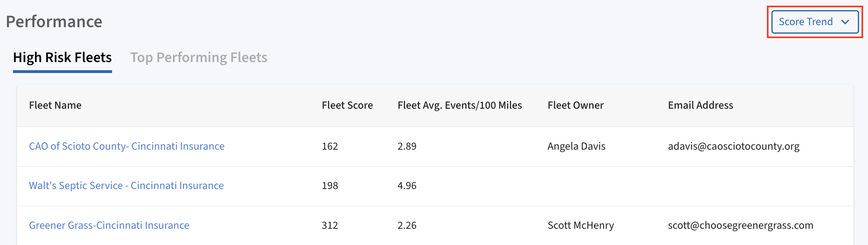
Task: Open the Score Trend dropdown
Action: 805,22
